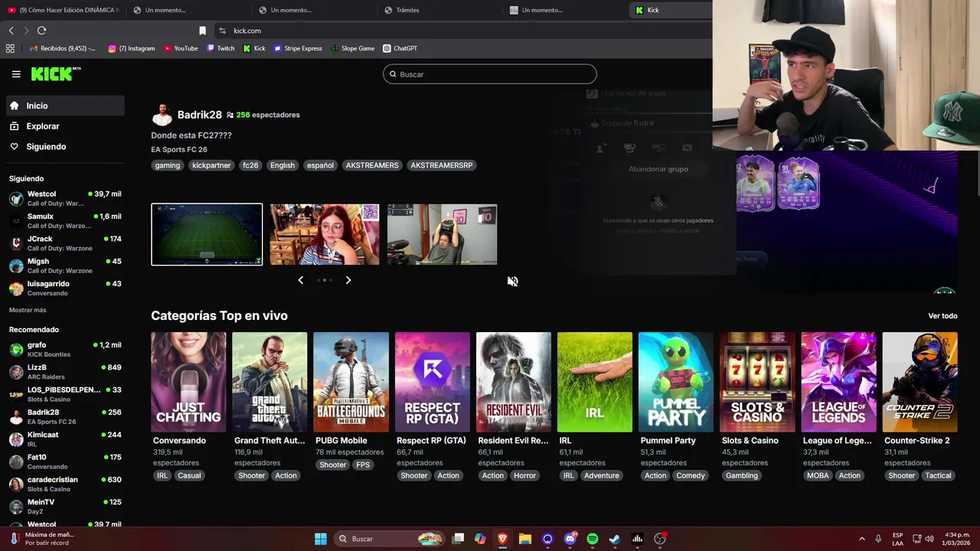This screenshot has width=980, height=551.
Task: Select the kickpartner tag
Action: pyautogui.click(x=211, y=165)
